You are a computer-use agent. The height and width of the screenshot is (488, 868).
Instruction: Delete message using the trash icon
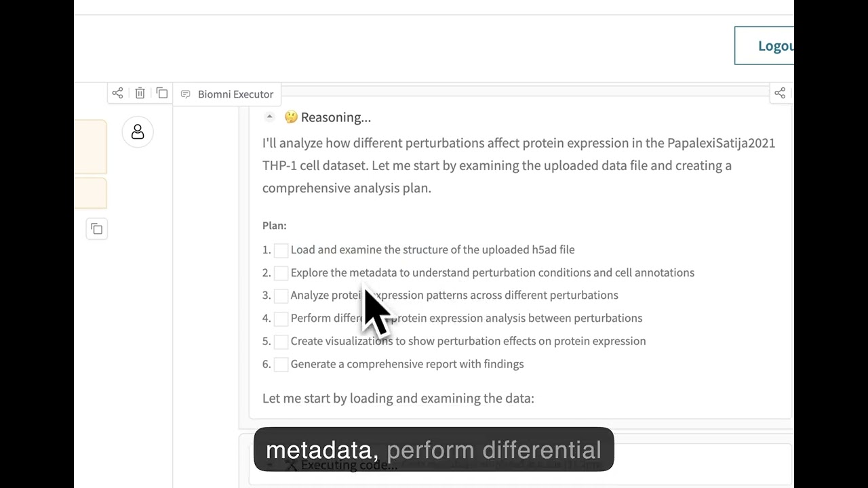coord(140,93)
